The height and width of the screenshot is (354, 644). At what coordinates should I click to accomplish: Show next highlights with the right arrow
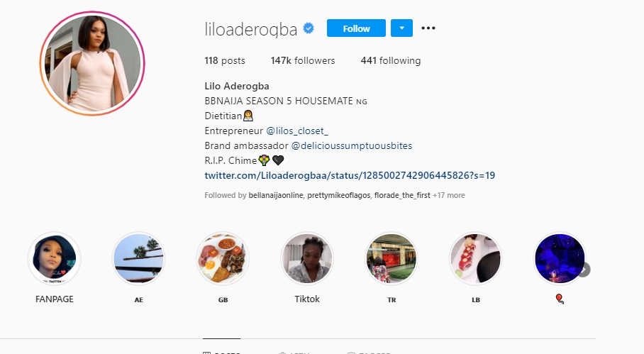[x=584, y=270]
